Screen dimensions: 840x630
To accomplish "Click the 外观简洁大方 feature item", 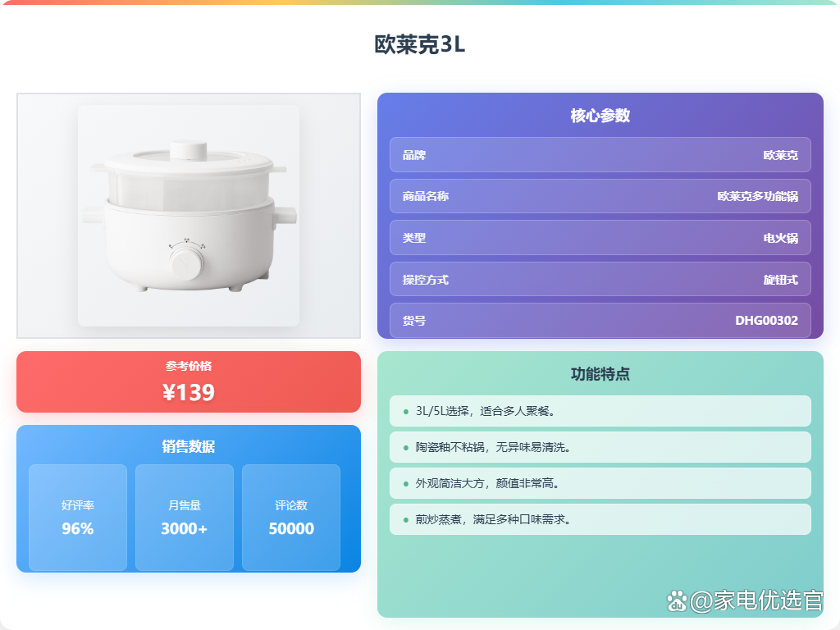I will [x=600, y=483].
